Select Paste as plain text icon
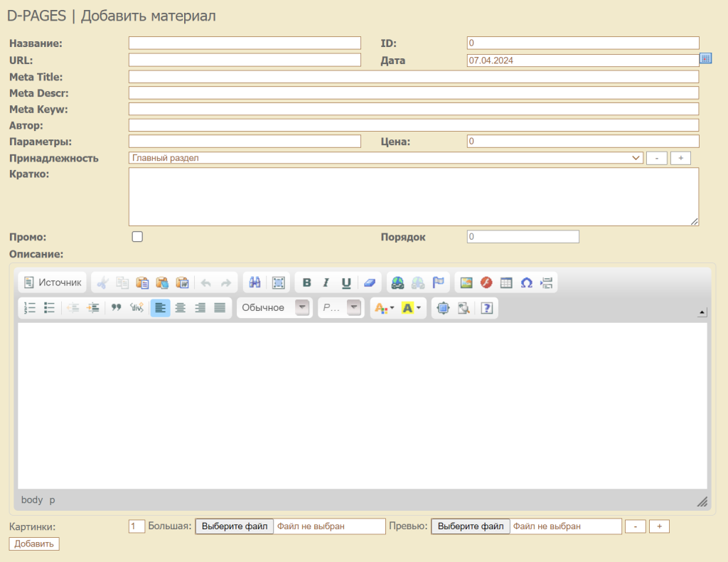 point(163,282)
